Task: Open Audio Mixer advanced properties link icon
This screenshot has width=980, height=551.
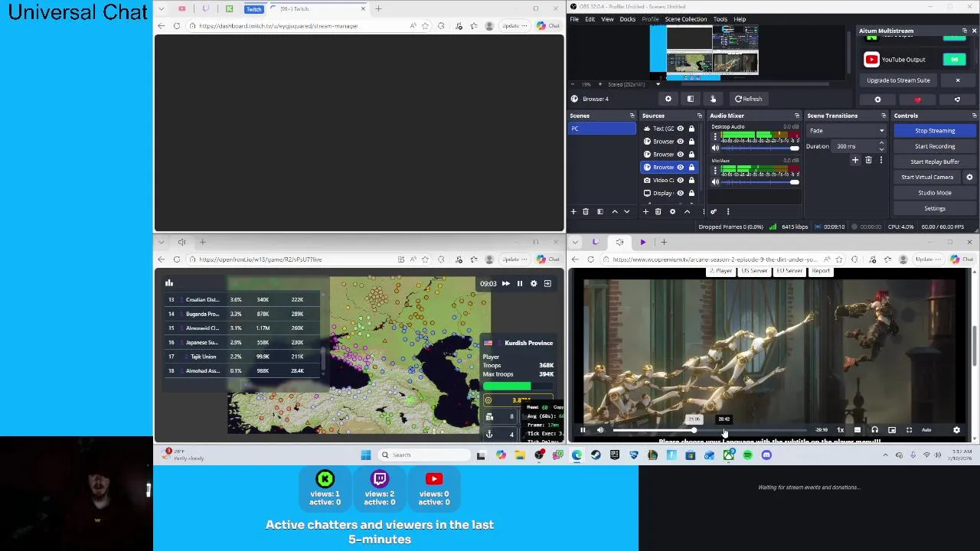Action: 714,212
